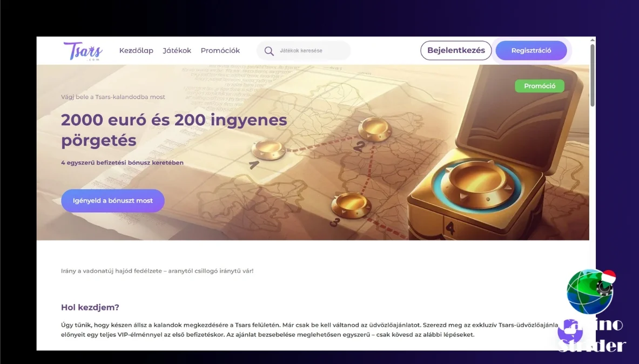639x364 pixels.
Task: Click the magnifying glass search icon
Action: click(x=269, y=51)
